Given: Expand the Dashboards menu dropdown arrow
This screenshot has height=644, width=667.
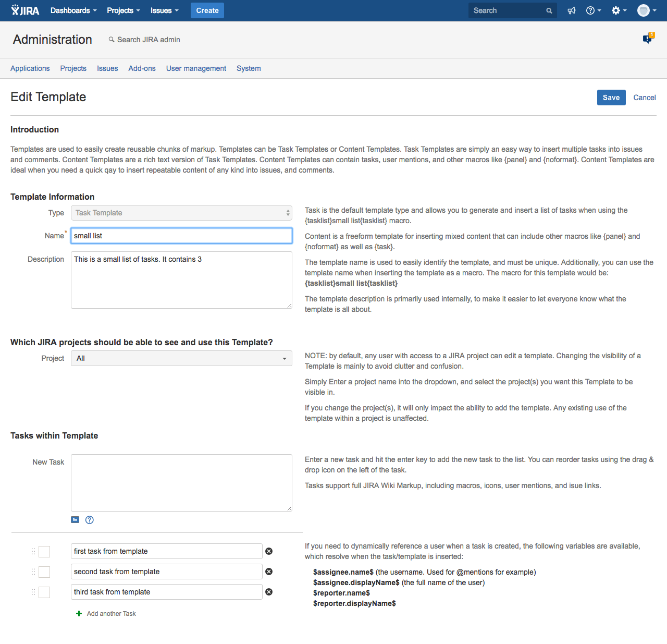Looking at the screenshot, I should 94,10.
